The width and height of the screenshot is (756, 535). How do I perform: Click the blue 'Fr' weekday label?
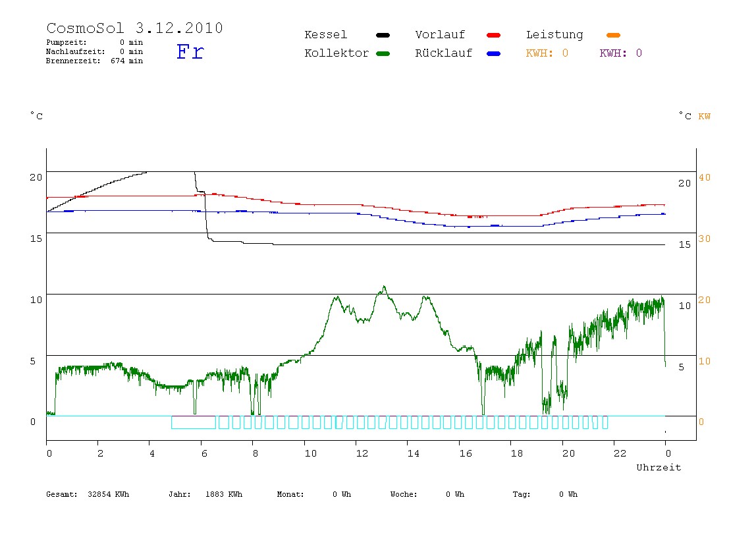point(190,51)
